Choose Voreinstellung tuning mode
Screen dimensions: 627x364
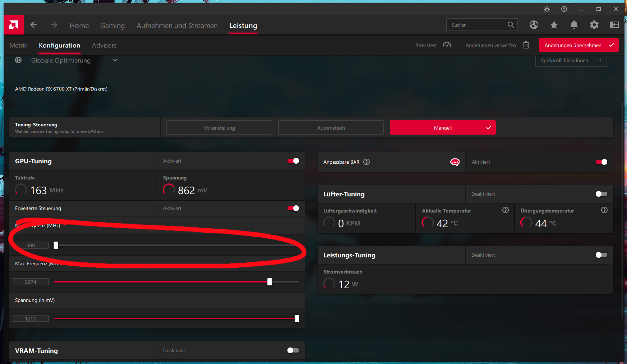[x=219, y=127]
